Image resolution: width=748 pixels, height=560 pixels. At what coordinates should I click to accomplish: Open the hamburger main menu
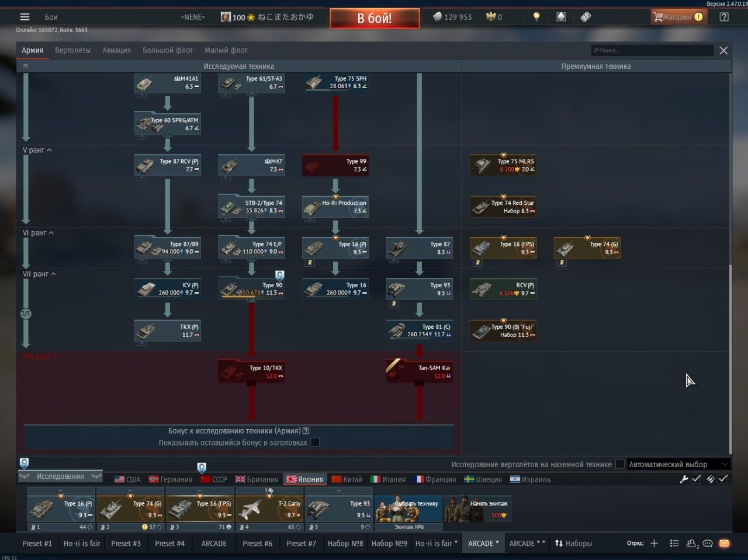pyautogui.click(x=25, y=17)
